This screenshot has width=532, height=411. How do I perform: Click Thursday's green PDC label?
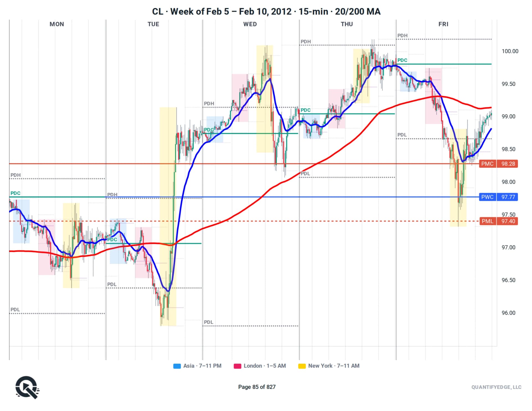click(306, 110)
